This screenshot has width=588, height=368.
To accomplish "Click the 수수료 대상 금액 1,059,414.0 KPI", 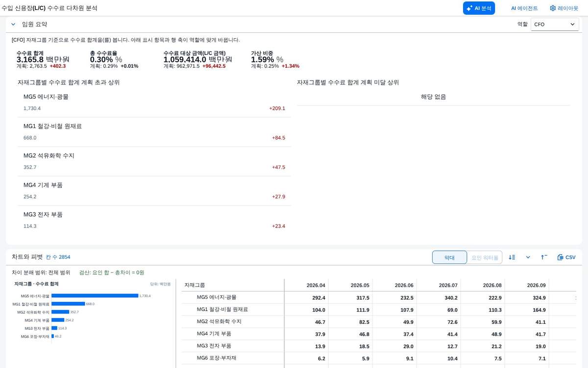I will (198, 59).
